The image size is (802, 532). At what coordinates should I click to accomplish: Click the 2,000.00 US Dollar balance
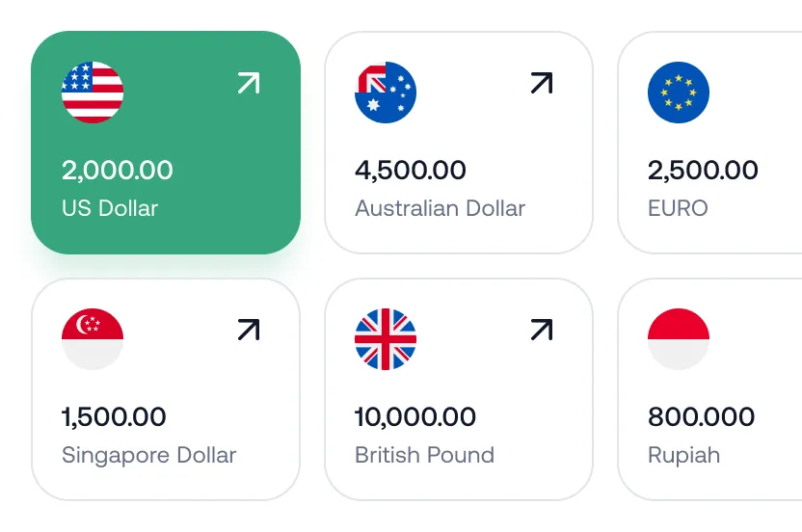pyautogui.click(x=118, y=171)
